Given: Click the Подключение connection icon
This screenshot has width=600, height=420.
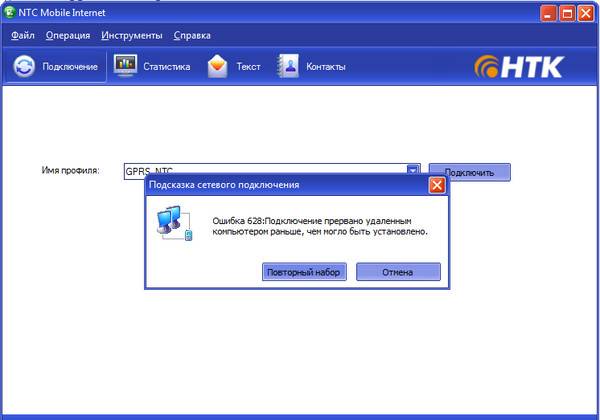Looking at the screenshot, I should pos(24,66).
